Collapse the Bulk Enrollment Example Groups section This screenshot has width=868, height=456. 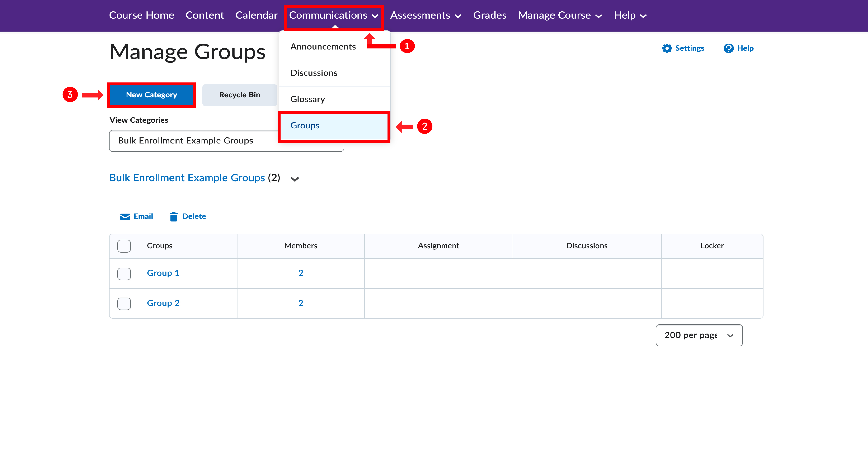click(x=294, y=179)
